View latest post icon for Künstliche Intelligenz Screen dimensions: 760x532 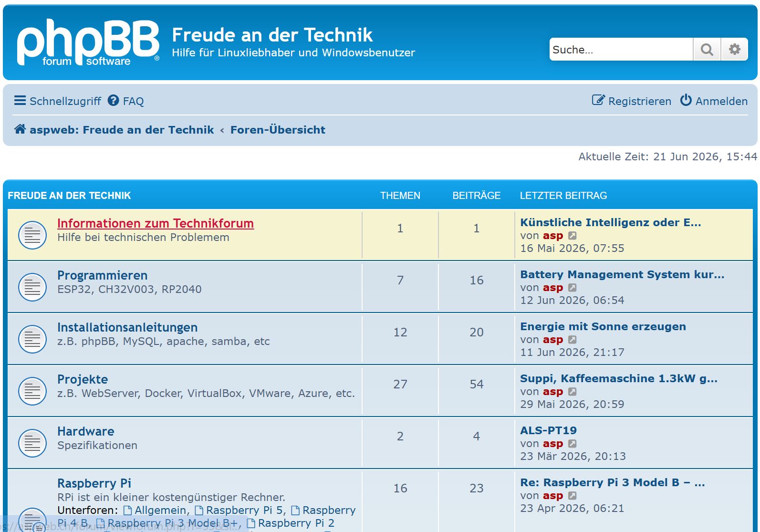point(573,236)
